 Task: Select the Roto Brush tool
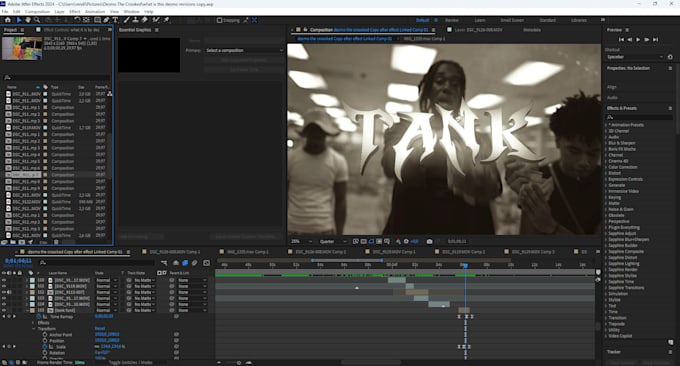click(x=156, y=20)
